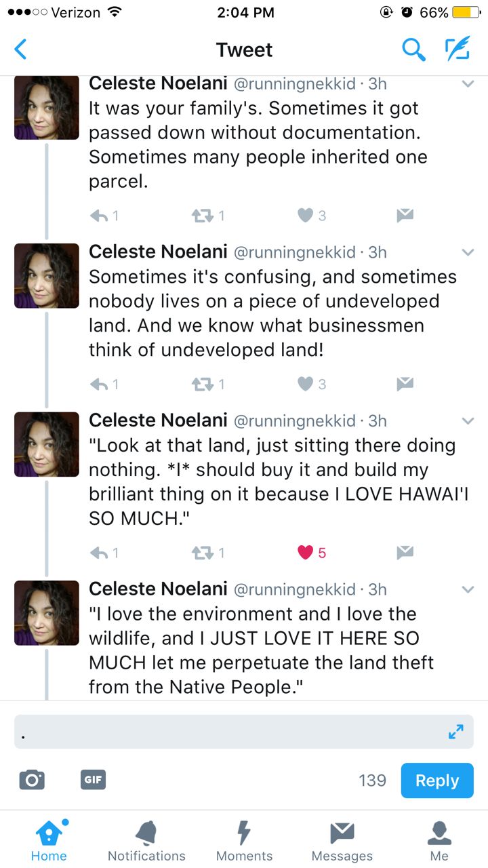The image size is (488, 868).
Task: Reply to the 'It was your family's' tweet
Action: [x=99, y=216]
